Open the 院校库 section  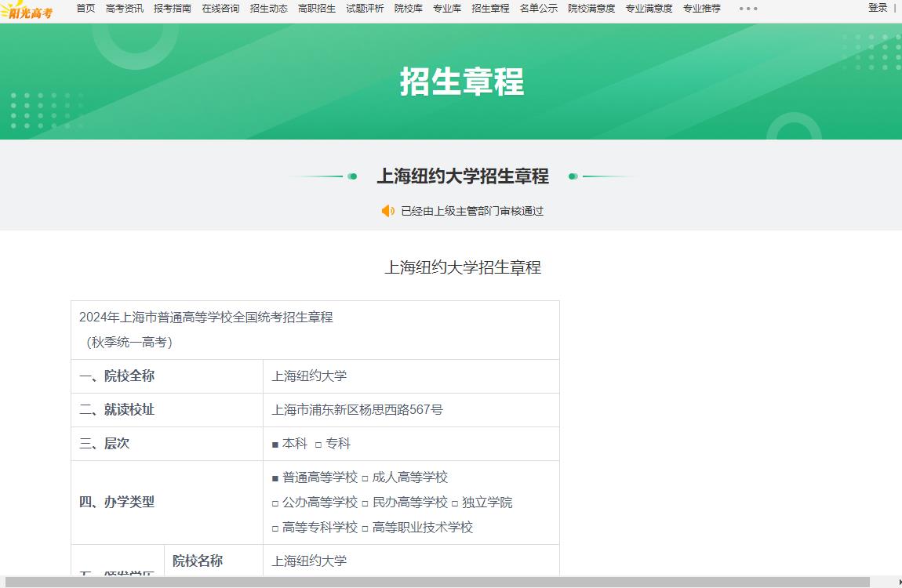pos(408,9)
